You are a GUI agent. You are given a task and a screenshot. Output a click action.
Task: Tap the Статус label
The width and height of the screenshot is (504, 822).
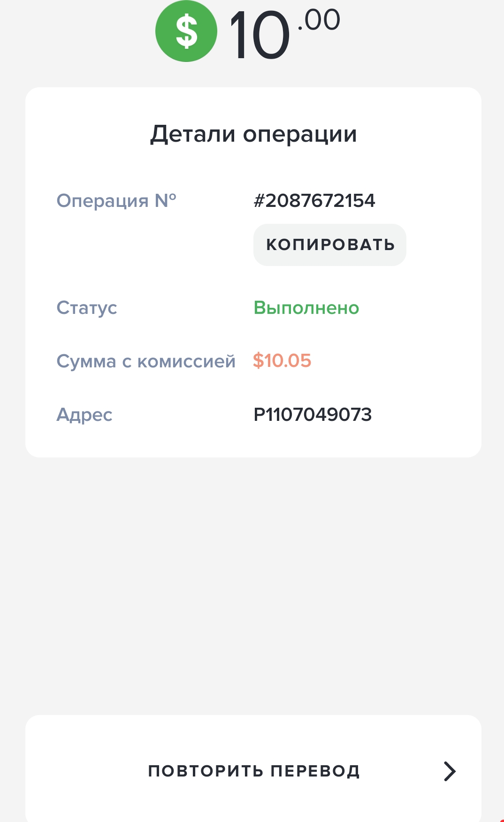pyautogui.click(x=87, y=308)
